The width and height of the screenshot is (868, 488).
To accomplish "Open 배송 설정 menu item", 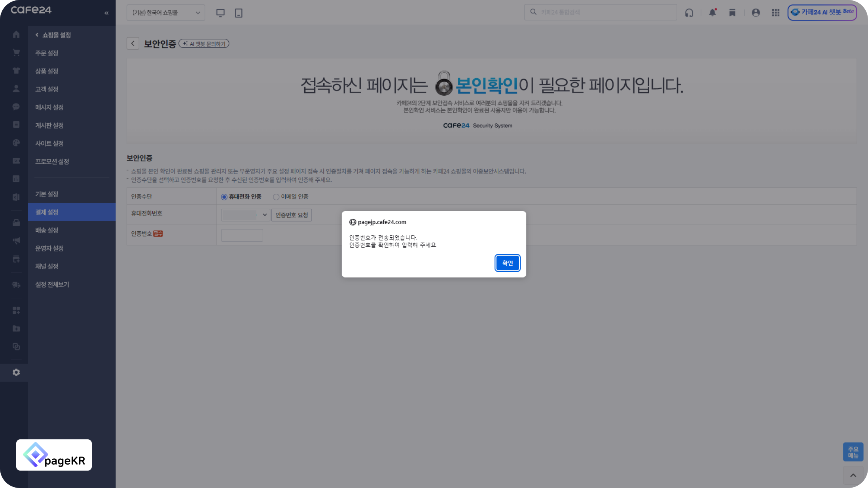I will tap(47, 230).
